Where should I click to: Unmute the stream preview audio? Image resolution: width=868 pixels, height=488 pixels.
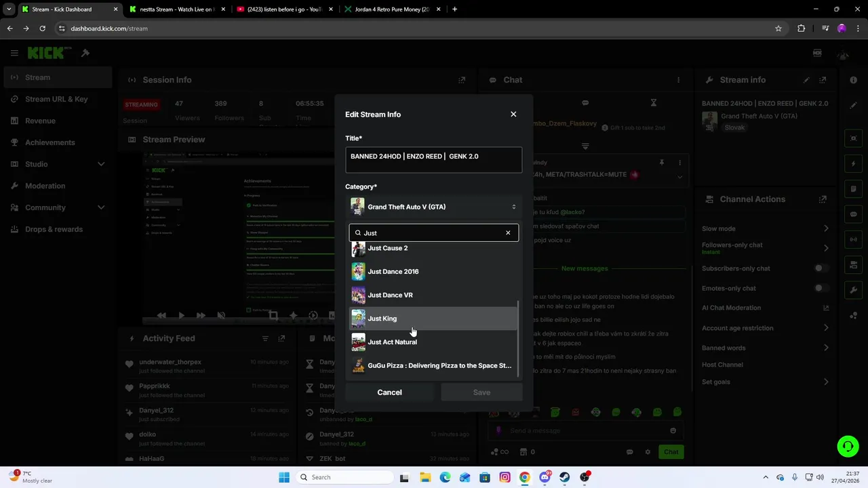tap(221, 315)
